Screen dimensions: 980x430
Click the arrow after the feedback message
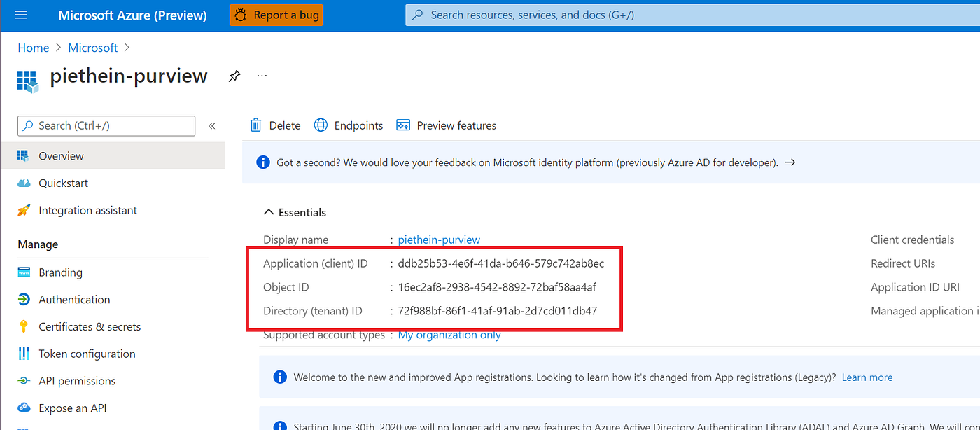pos(790,162)
